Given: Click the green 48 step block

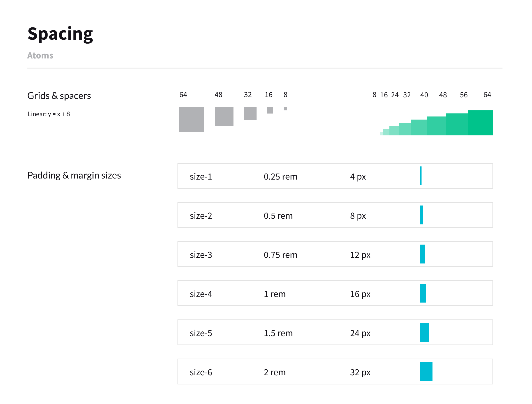Looking at the screenshot, I should [436, 126].
